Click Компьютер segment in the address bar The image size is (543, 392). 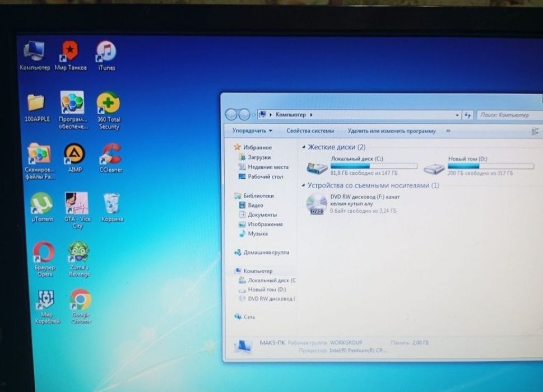click(x=290, y=115)
